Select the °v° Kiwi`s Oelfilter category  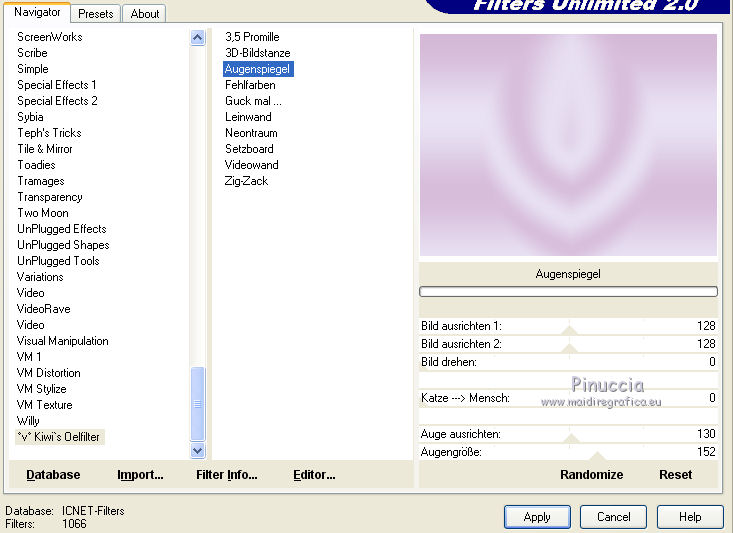click(59, 437)
